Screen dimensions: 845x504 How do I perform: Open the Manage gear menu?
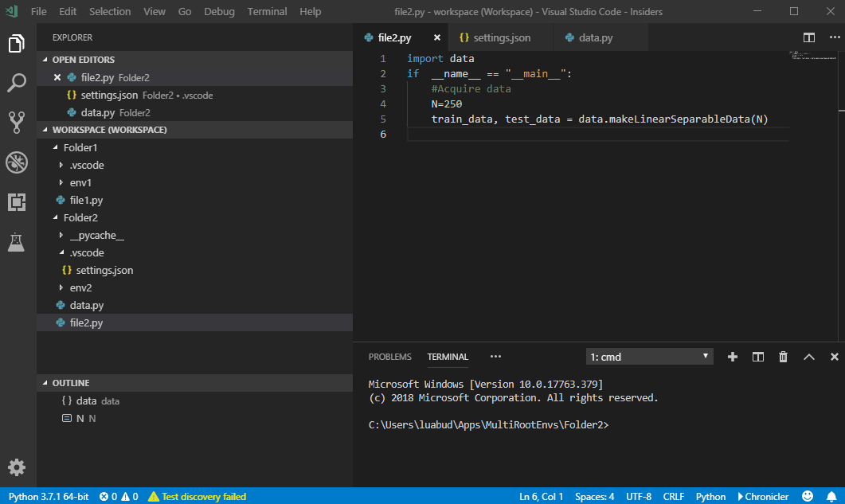coord(17,467)
